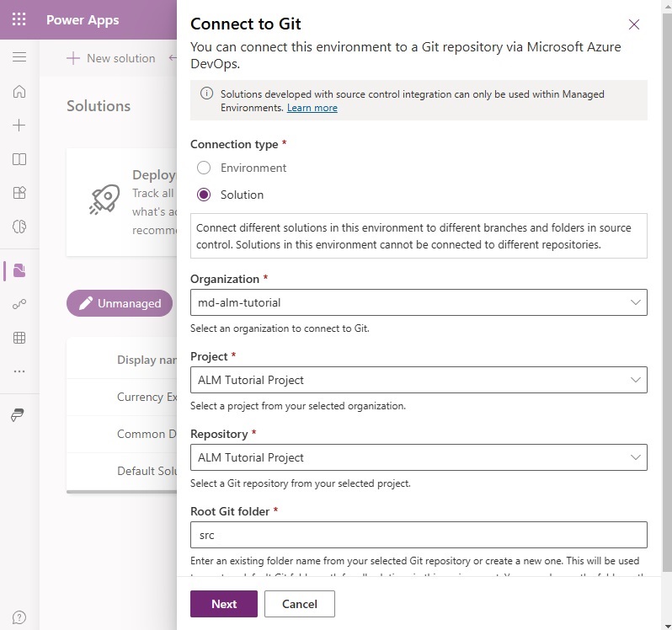Open the help question mark icon
Screen dimensions: 672x630
tap(19, 617)
